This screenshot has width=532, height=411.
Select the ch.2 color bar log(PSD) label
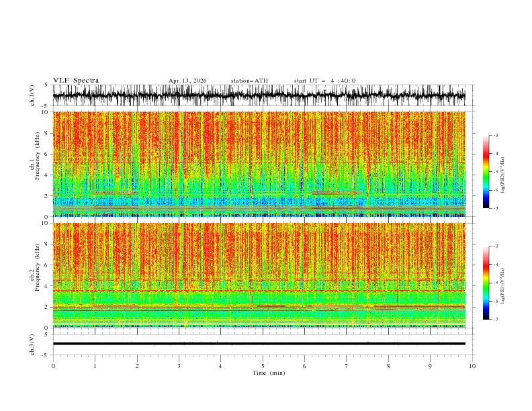tap(503, 285)
